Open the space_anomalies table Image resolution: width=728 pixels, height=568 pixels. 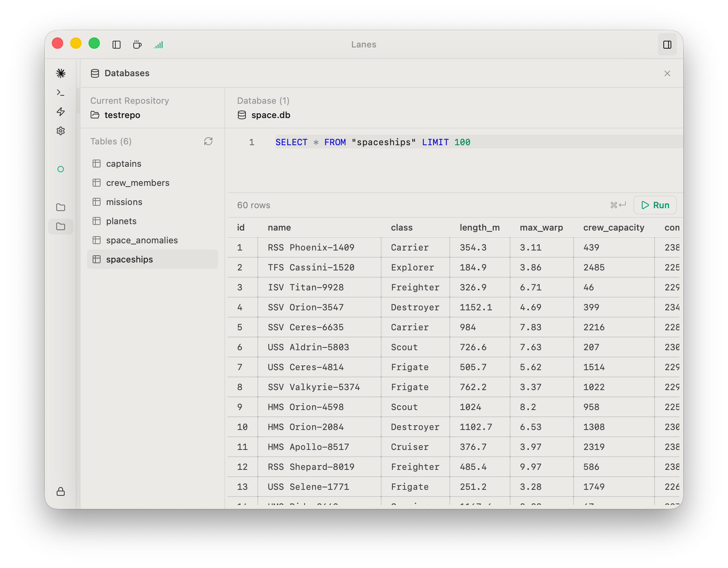[152, 240]
